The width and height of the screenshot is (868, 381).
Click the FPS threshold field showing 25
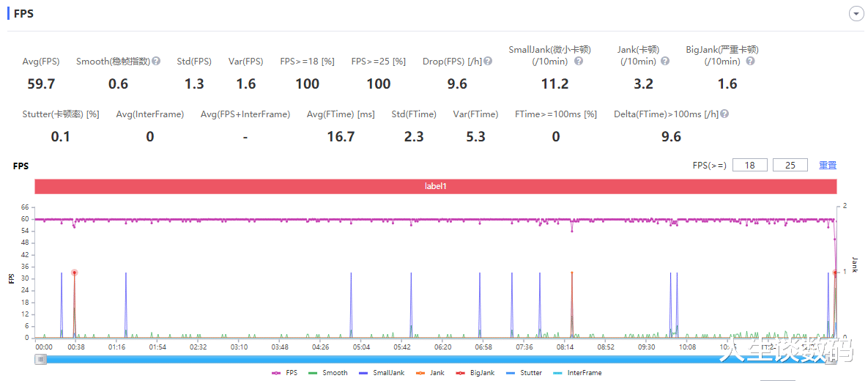point(790,165)
